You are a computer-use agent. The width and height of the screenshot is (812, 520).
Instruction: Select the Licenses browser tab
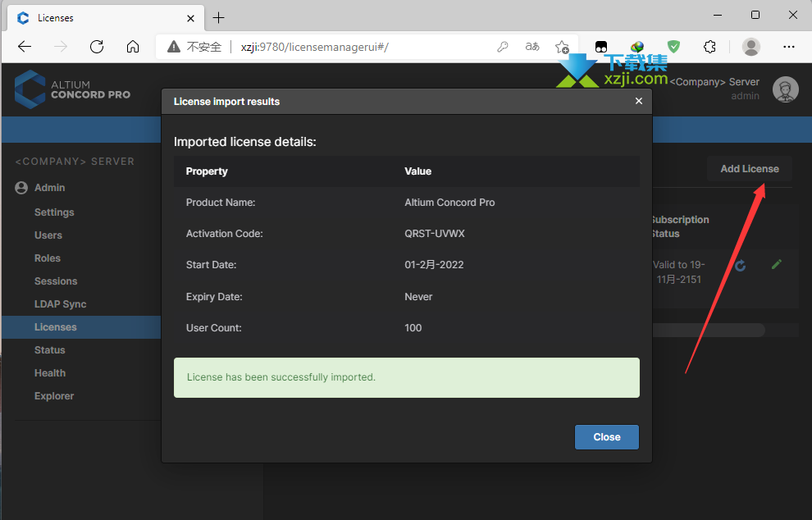click(106, 18)
